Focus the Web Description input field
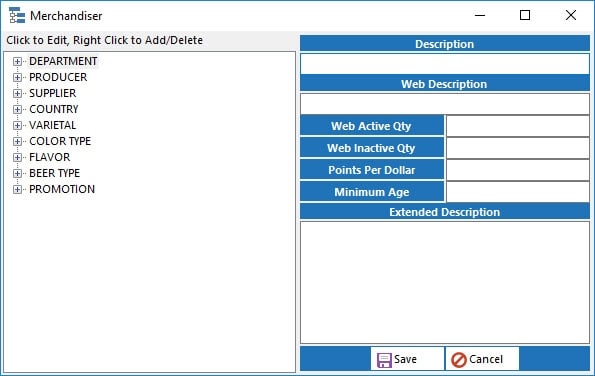The image size is (595, 376). pyautogui.click(x=445, y=104)
